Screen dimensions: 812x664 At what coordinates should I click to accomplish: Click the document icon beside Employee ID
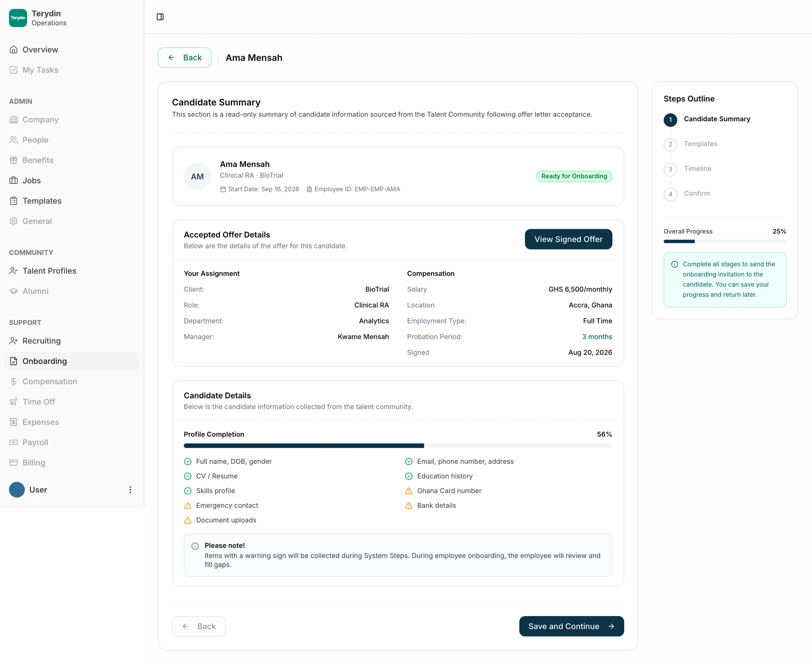coord(309,189)
